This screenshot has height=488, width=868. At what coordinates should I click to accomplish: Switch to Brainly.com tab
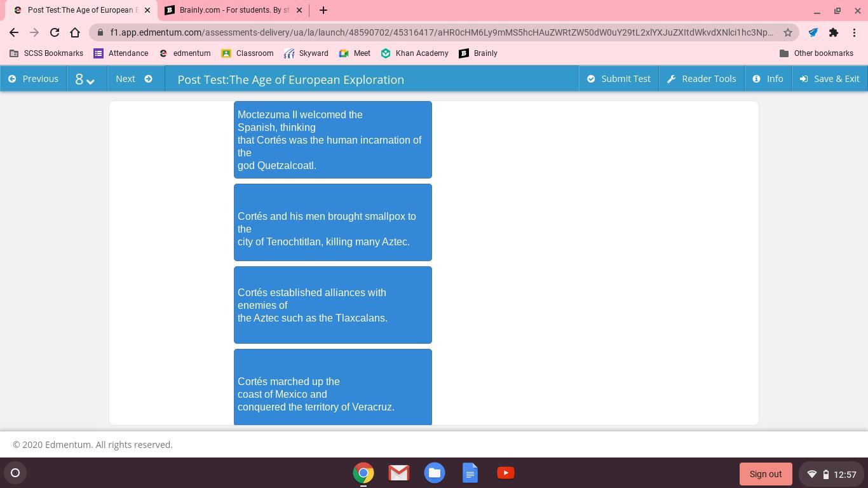(x=233, y=10)
